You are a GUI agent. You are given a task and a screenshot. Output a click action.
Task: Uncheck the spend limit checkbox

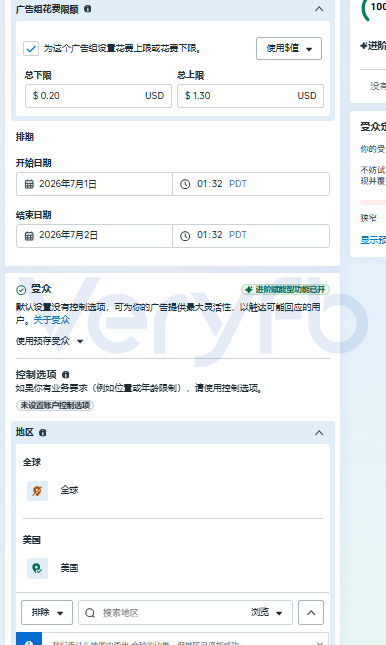click(31, 49)
